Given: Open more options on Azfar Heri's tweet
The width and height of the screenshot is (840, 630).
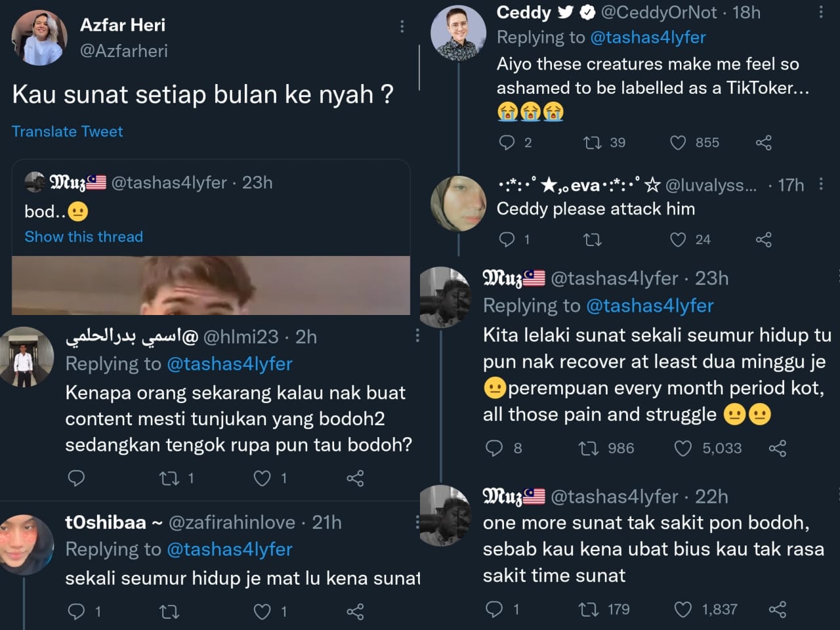Looking at the screenshot, I should (x=402, y=26).
